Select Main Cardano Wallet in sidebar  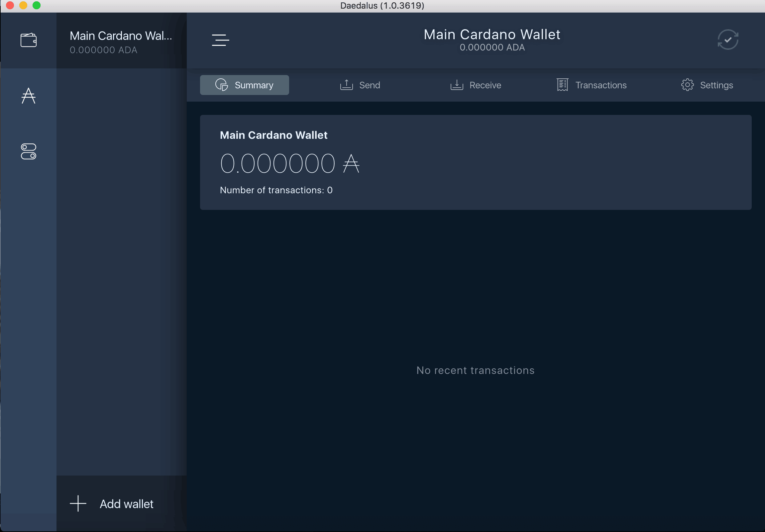(121, 41)
